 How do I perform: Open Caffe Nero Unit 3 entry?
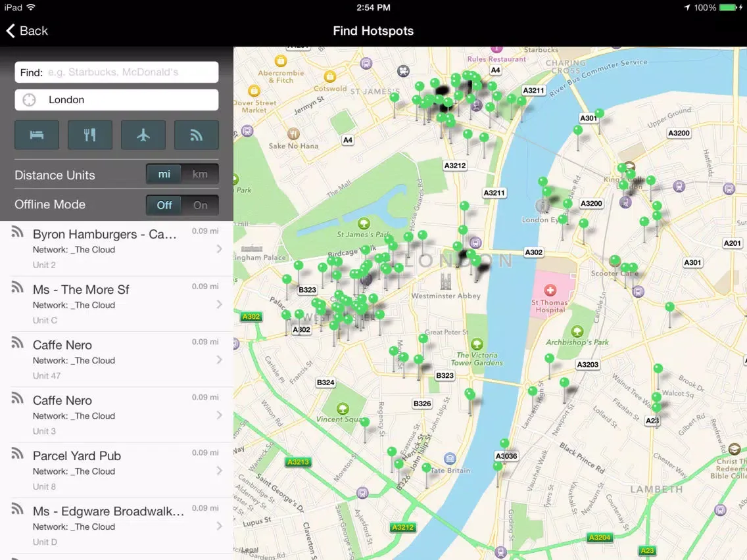(117, 415)
